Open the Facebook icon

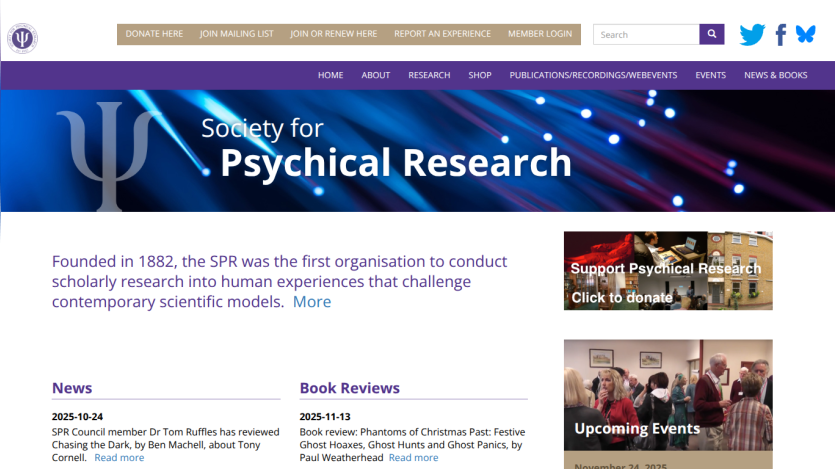coord(781,35)
